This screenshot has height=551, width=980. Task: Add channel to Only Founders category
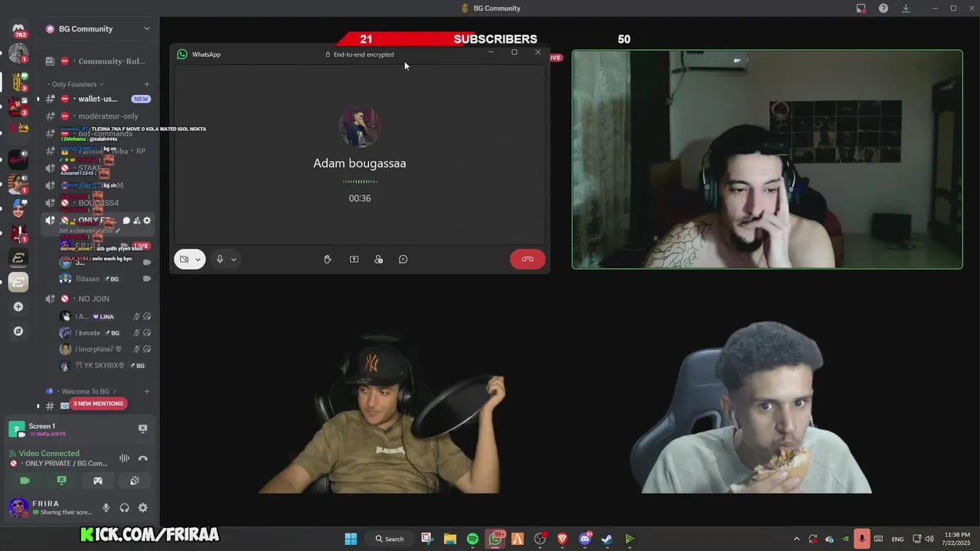pos(147,84)
